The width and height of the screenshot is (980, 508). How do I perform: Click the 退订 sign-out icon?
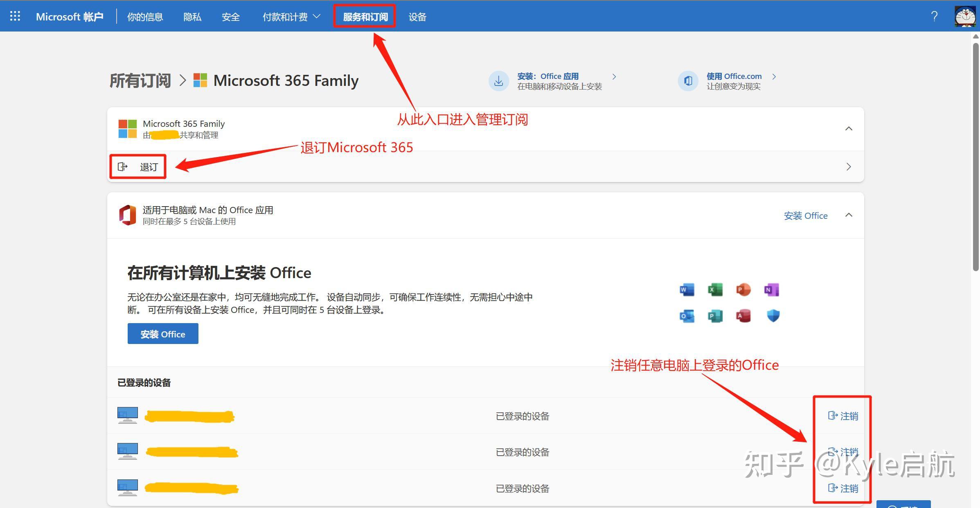click(x=122, y=166)
